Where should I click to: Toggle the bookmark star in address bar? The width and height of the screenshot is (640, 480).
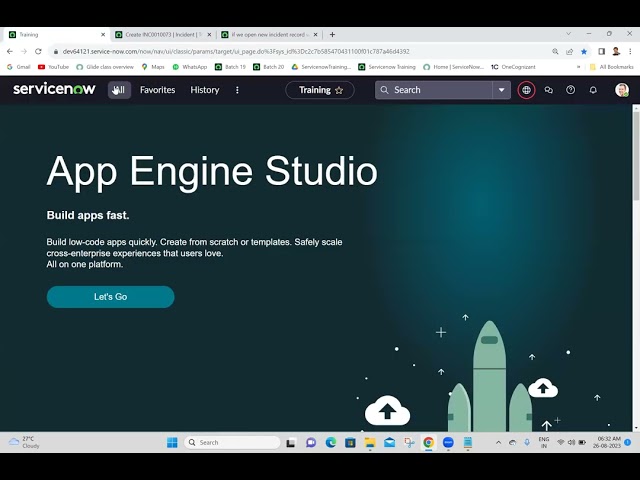[584, 51]
